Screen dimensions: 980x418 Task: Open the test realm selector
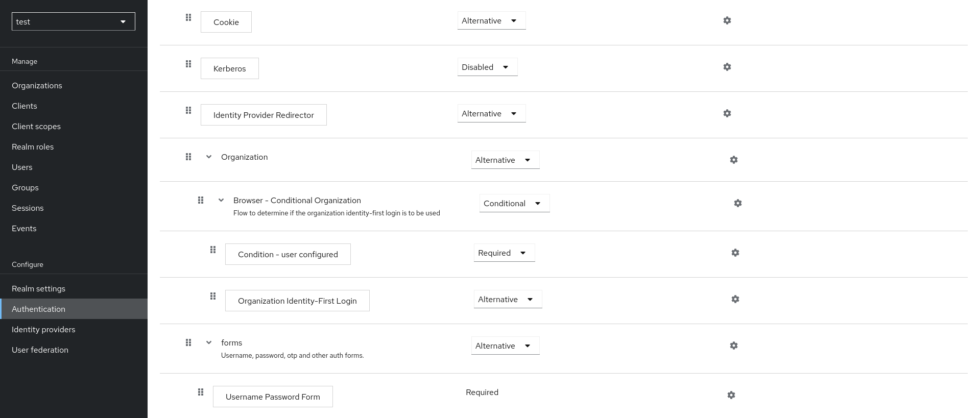point(74,21)
